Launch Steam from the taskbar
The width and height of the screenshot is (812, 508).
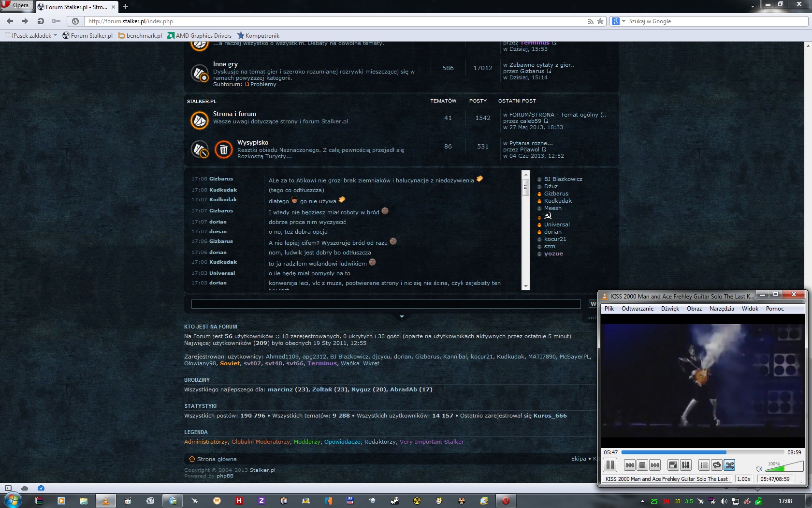click(x=395, y=501)
